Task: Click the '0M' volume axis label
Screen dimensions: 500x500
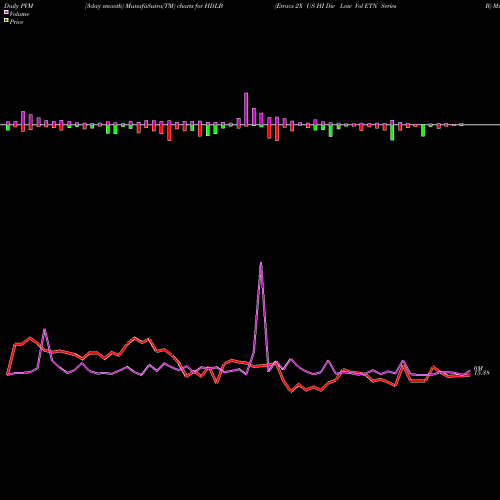Action: coord(478,368)
